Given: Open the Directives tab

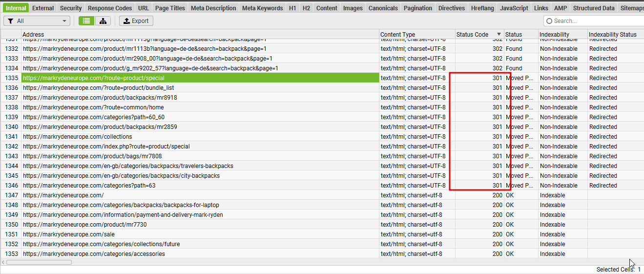Looking at the screenshot, I should coord(452,8).
